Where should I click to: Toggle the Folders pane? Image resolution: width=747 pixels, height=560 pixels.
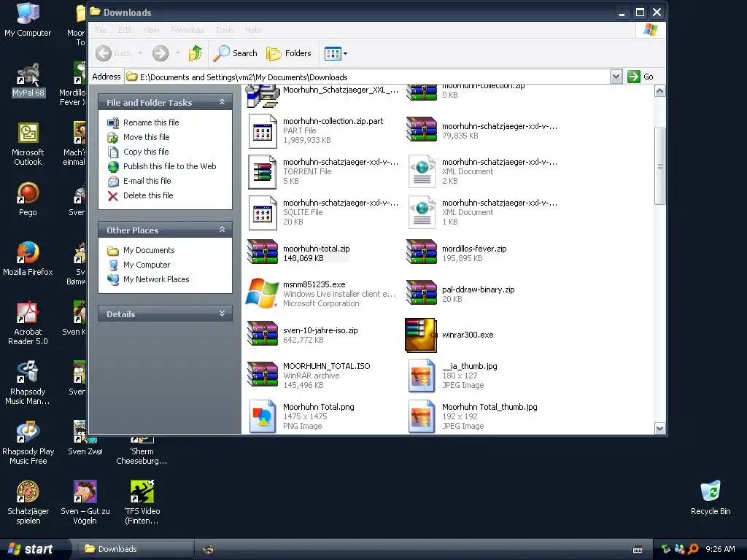pos(289,53)
